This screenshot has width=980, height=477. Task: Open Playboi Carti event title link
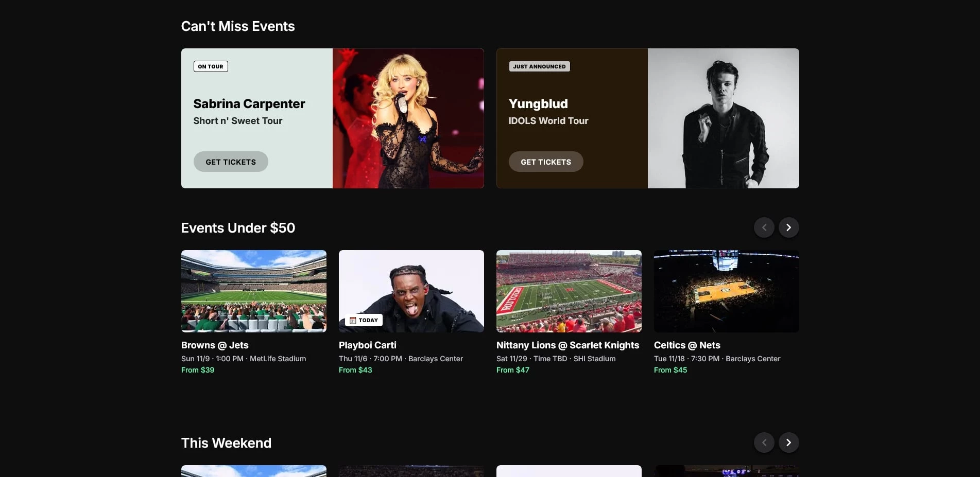pos(367,345)
